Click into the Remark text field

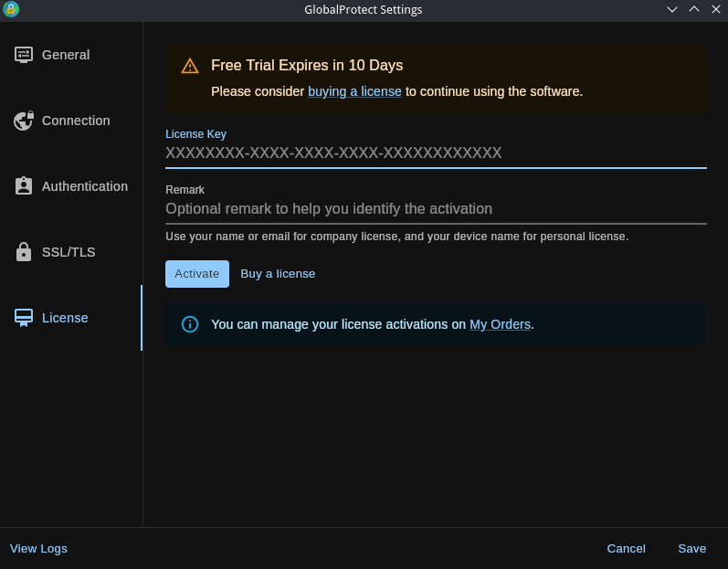tap(436, 209)
